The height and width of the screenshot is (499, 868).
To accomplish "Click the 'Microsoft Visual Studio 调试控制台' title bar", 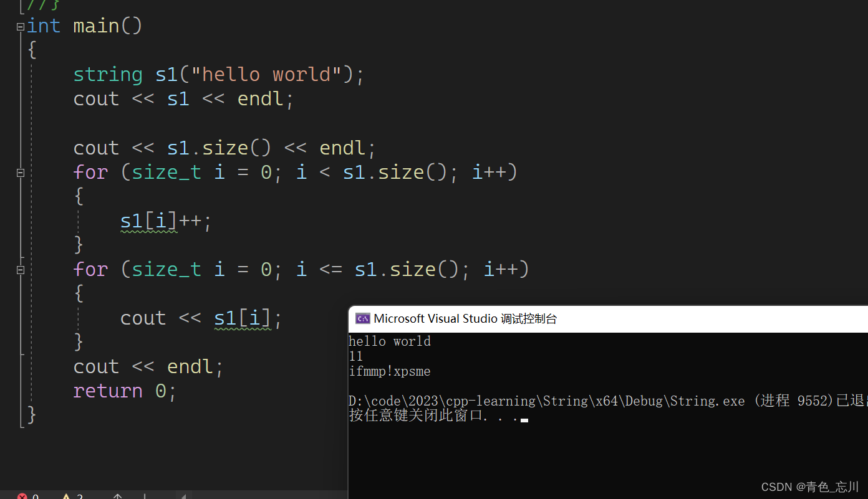I will click(608, 319).
